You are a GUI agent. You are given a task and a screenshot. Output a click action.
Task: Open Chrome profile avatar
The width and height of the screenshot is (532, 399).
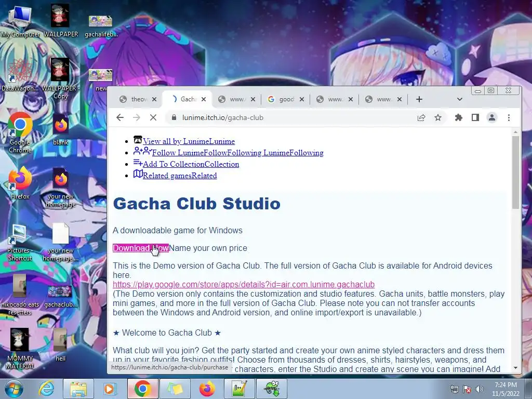pyautogui.click(x=492, y=118)
